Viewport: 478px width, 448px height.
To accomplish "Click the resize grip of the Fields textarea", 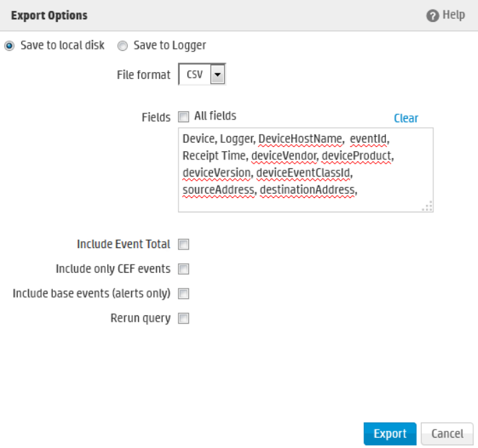I will [x=427, y=206].
